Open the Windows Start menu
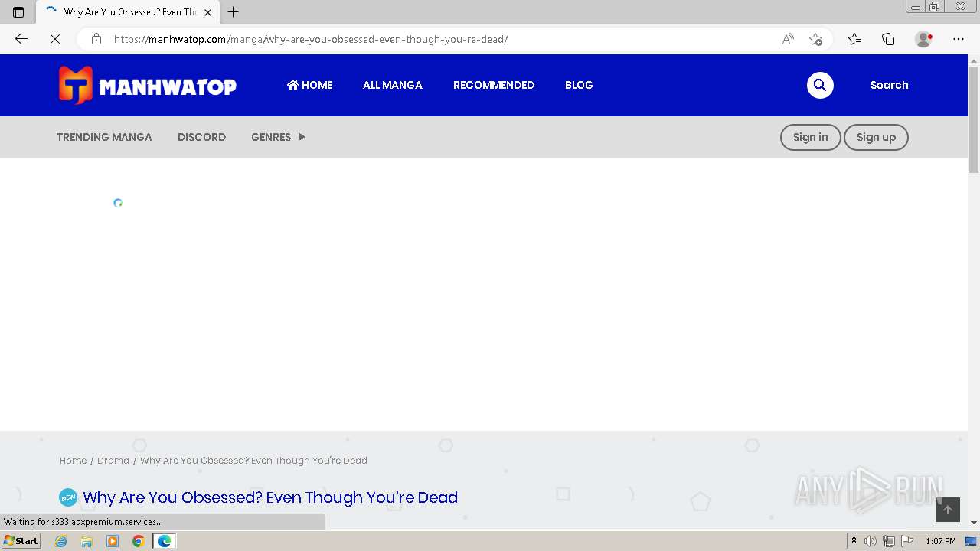This screenshot has width=980, height=551. [x=21, y=541]
